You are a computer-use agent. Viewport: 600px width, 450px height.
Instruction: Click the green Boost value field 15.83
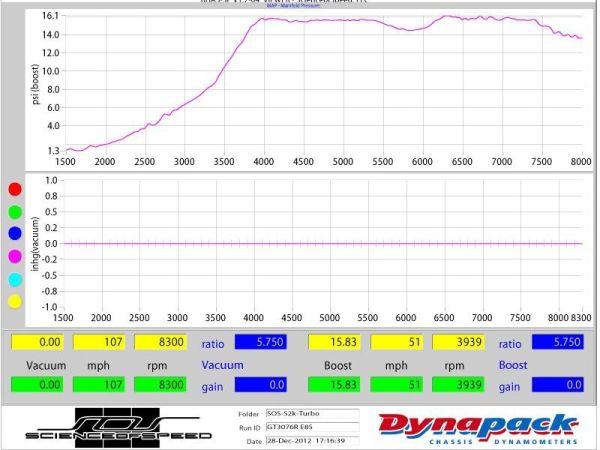[335, 384]
